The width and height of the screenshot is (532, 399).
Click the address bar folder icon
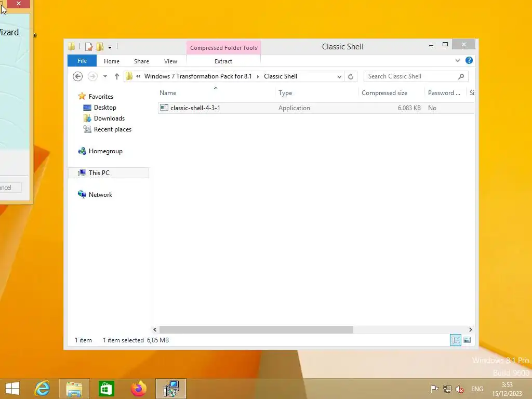(129, 76)
